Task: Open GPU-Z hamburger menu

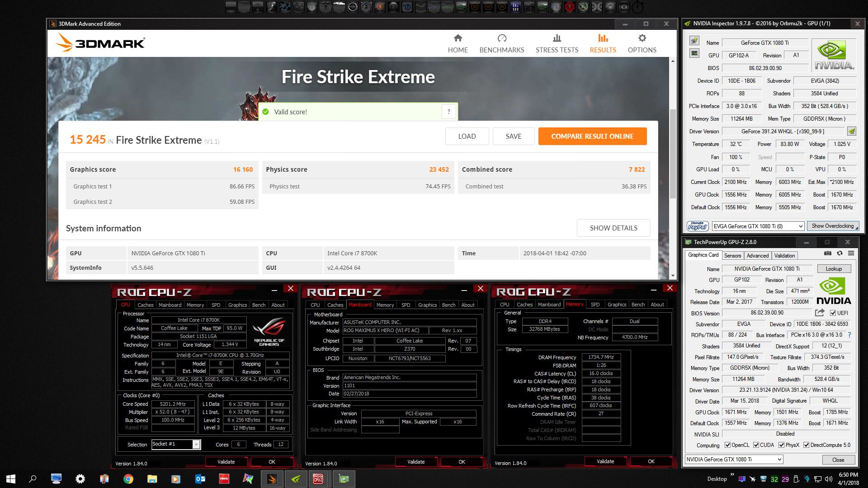Action: pos(851,253)
